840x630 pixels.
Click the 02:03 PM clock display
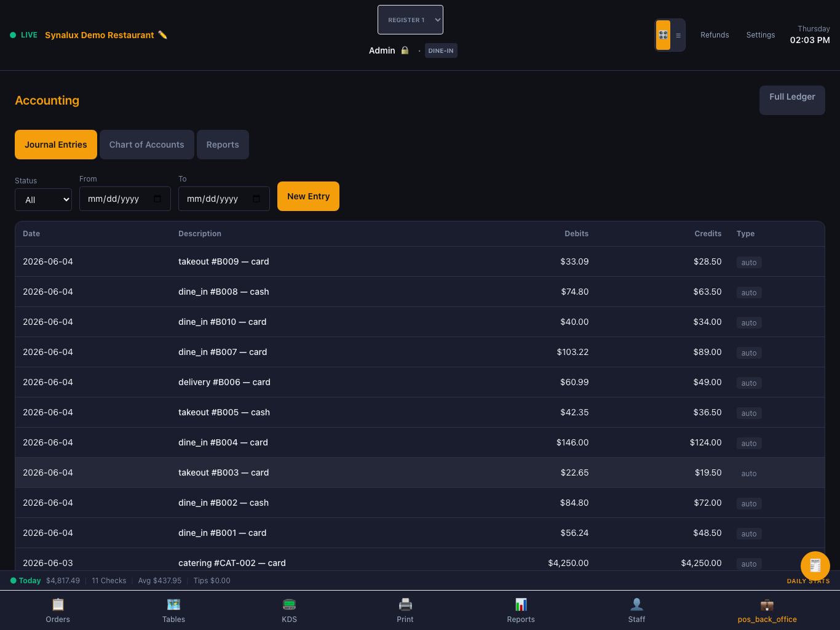point(810,40)
